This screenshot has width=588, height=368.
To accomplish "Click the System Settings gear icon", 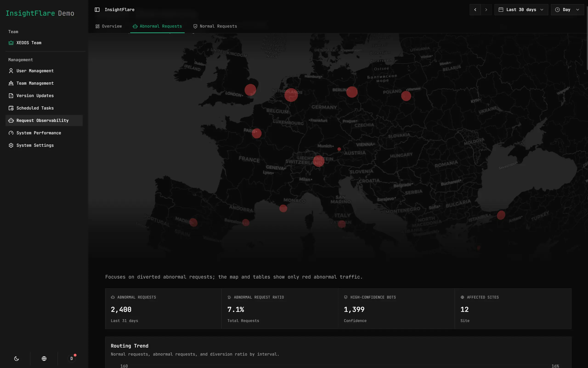I will pyautogui.click(x=11, y=145).
